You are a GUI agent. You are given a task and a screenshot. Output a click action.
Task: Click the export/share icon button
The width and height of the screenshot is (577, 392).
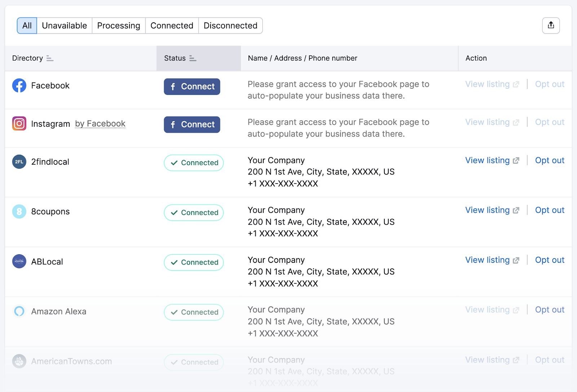[x=551, y=26]
